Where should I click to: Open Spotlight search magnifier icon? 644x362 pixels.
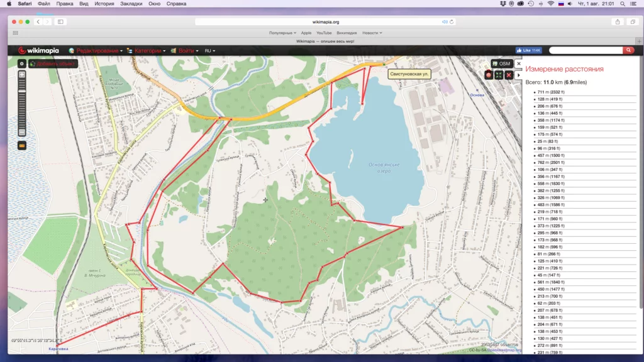click(x=623, y=4)
